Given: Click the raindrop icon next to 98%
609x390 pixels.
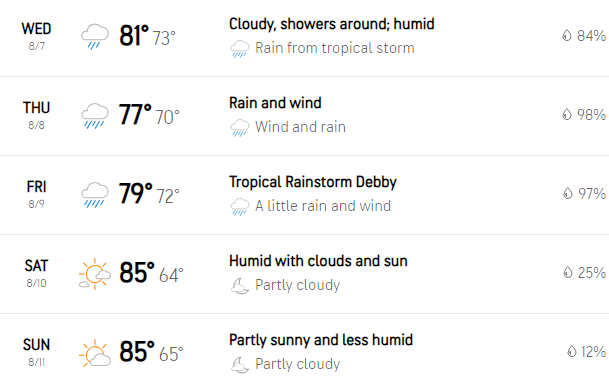Looking at the screenshot, I should click(567, 114).
